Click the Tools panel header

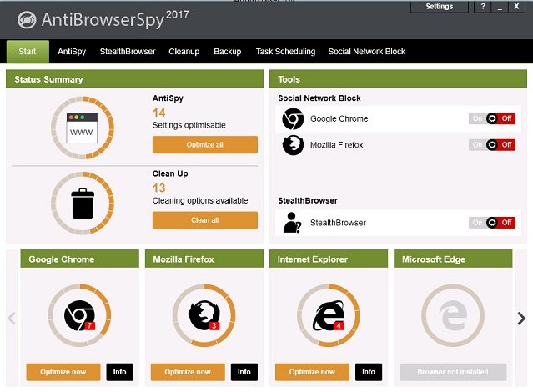pos(398,79)
